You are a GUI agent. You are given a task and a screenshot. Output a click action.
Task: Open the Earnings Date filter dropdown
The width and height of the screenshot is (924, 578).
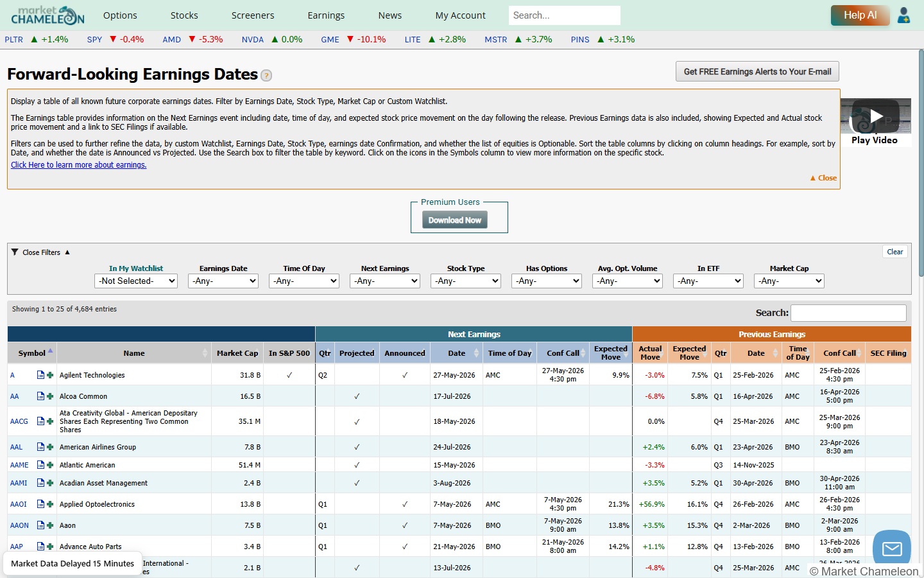[223, 281]
